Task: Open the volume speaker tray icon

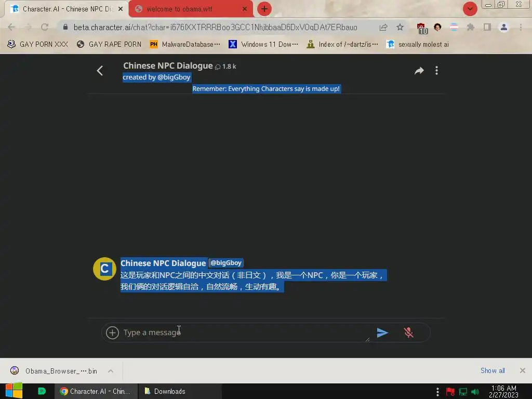Action: [x=475, y=392]
